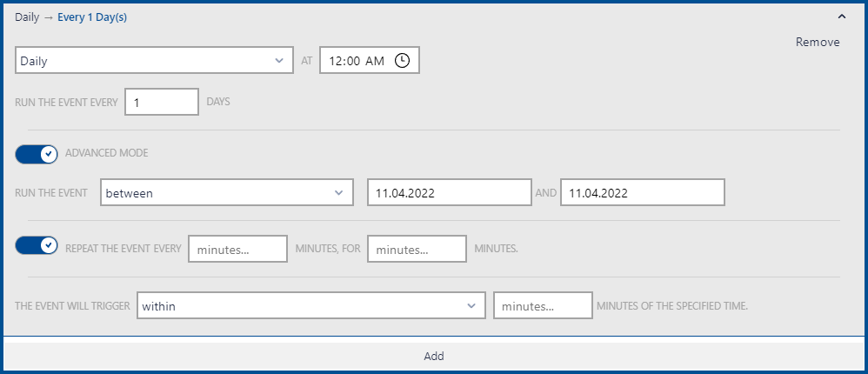The height and width of the screenshot is (374, 868).
Task: Focus the trigger-within minutes input field
Action: click(x=543, y=306)
